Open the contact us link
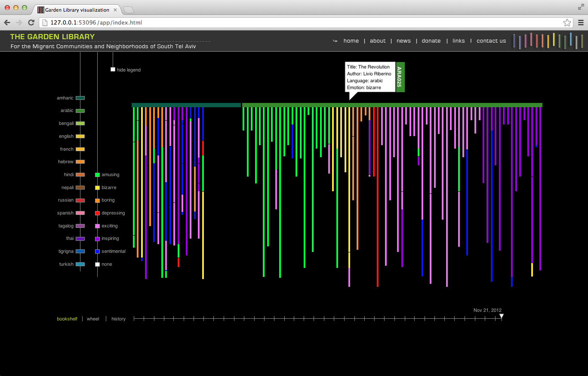The image size is (588, 376). [491, 41]
